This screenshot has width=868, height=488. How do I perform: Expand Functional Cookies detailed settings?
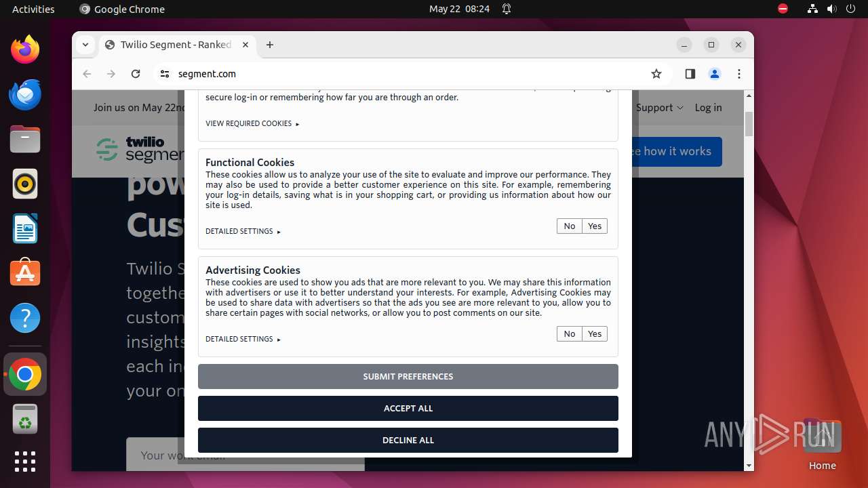243,231
